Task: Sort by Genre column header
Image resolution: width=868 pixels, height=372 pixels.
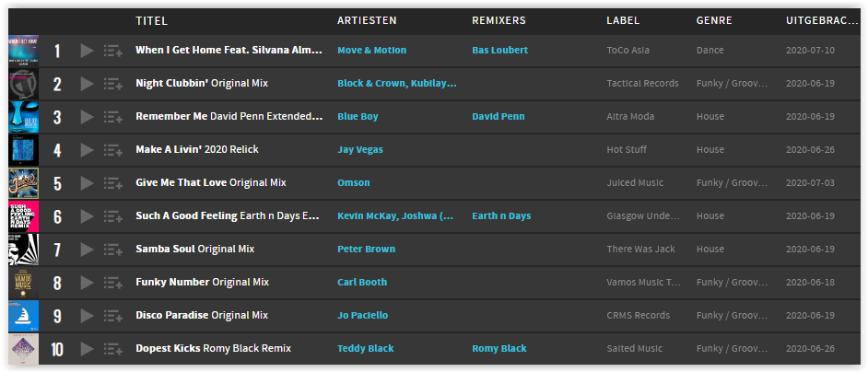Action: pos(714,21)
